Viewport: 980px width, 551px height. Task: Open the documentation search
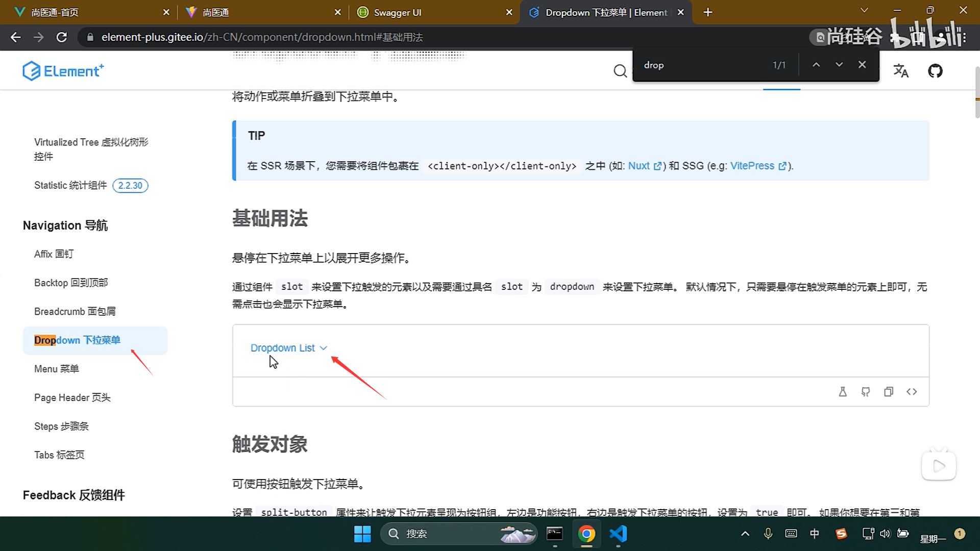point(620,71)
